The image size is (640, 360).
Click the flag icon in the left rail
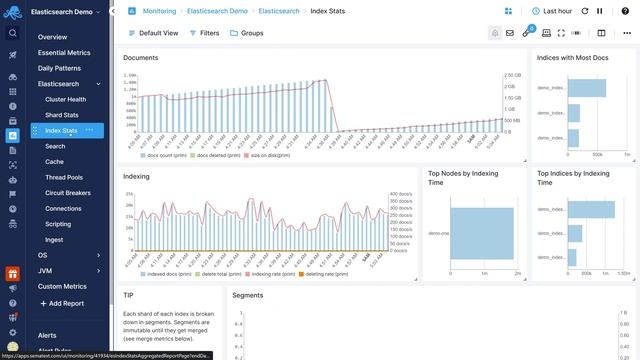tap(13, 194)
